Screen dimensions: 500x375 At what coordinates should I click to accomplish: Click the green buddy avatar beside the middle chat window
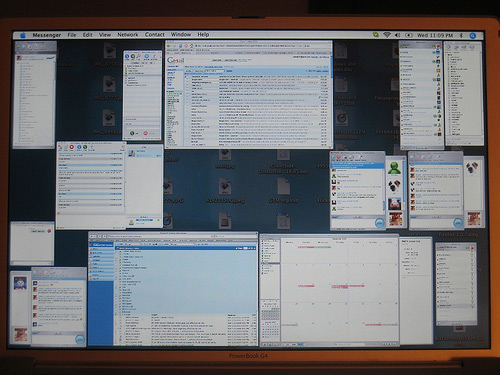coord(395,168)
